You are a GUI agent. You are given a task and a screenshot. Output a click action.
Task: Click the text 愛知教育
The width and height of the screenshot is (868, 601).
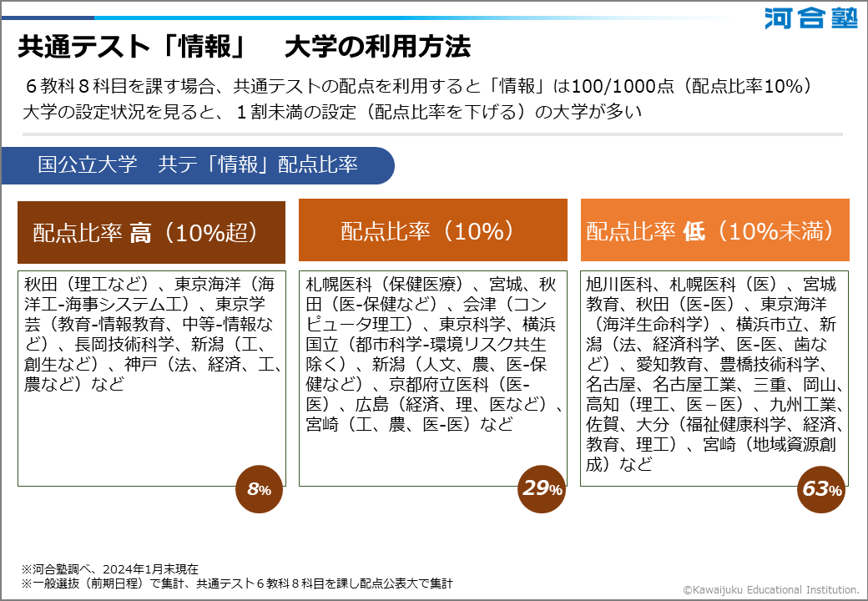tap(669, 364)
